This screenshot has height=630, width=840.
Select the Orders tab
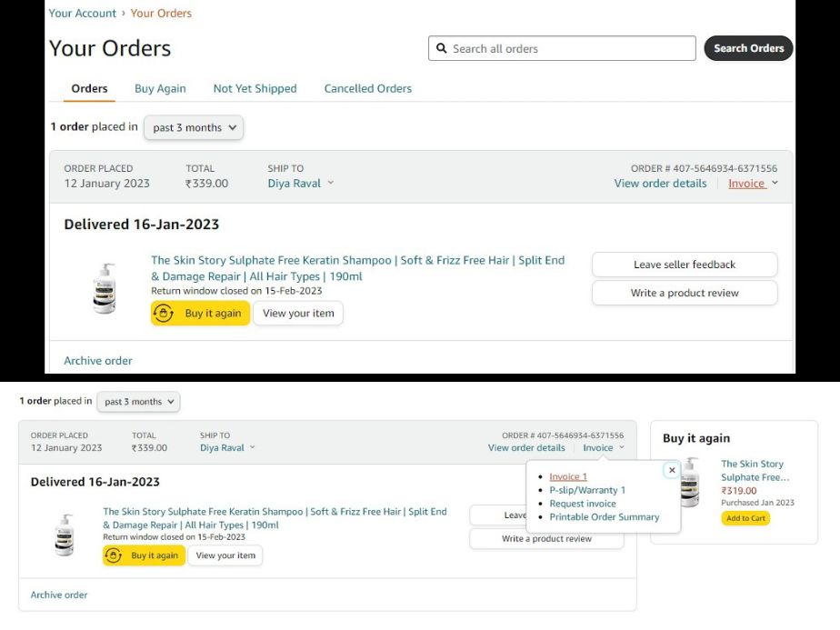click(89, 88)
